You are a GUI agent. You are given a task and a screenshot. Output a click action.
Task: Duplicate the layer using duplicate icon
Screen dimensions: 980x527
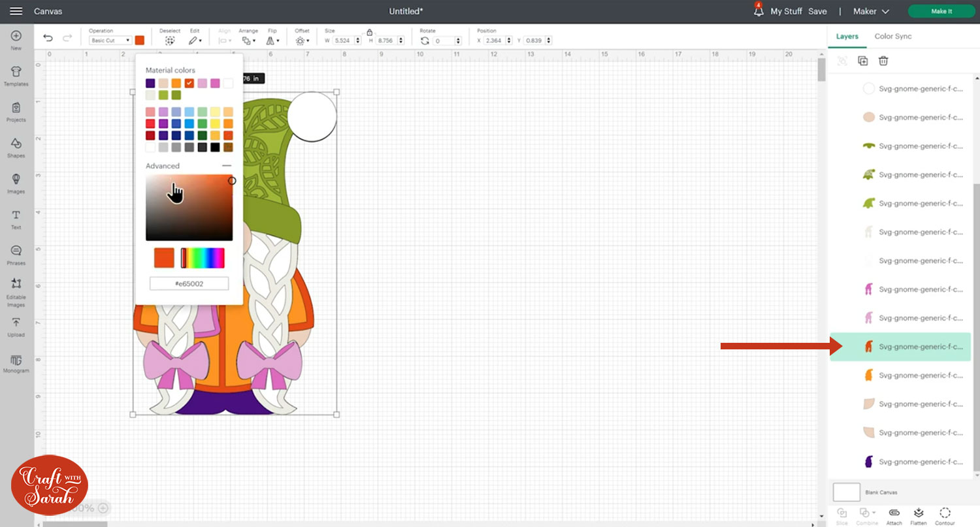point(862,61)
